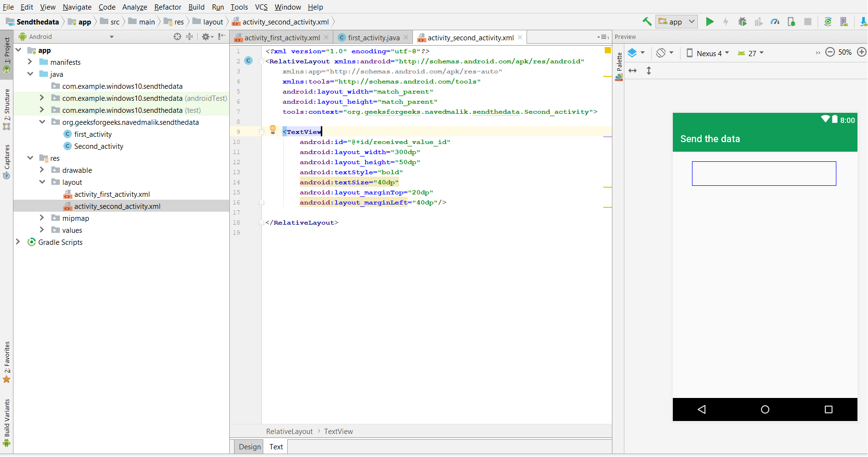868x457 pixels.
Task: Switch to first_activity.java editor tab
Action: [x=373, y=37]
